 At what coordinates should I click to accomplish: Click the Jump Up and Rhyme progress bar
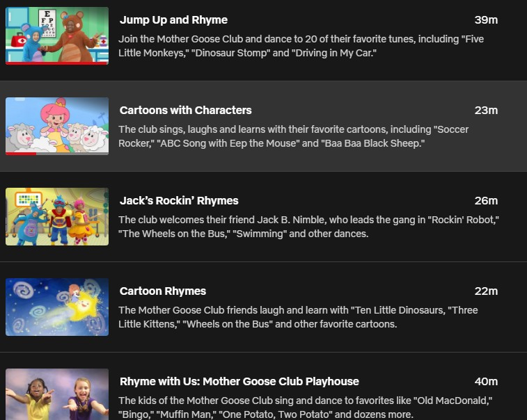click(57, 63)
